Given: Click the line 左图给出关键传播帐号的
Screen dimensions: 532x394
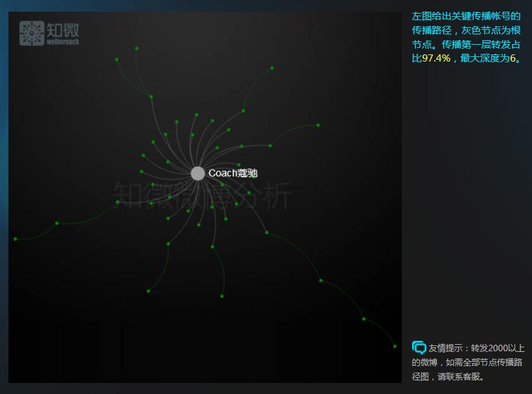Looking at the screenshot, I should 466,16.
